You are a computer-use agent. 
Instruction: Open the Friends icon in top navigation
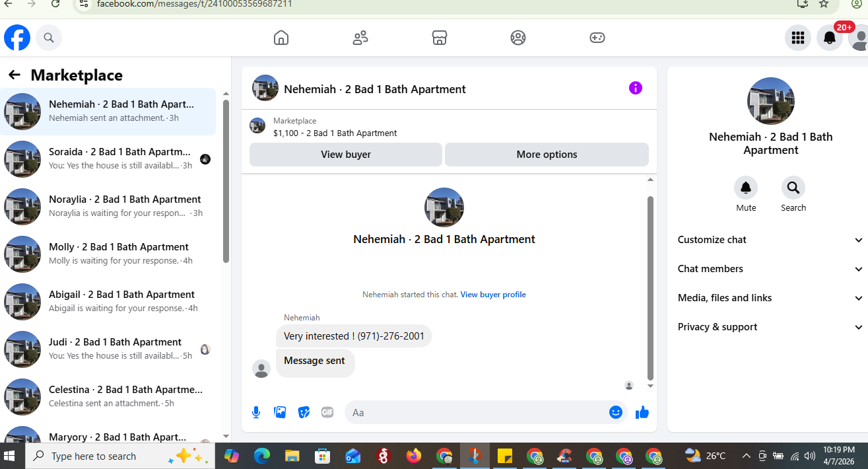point(360,38)
